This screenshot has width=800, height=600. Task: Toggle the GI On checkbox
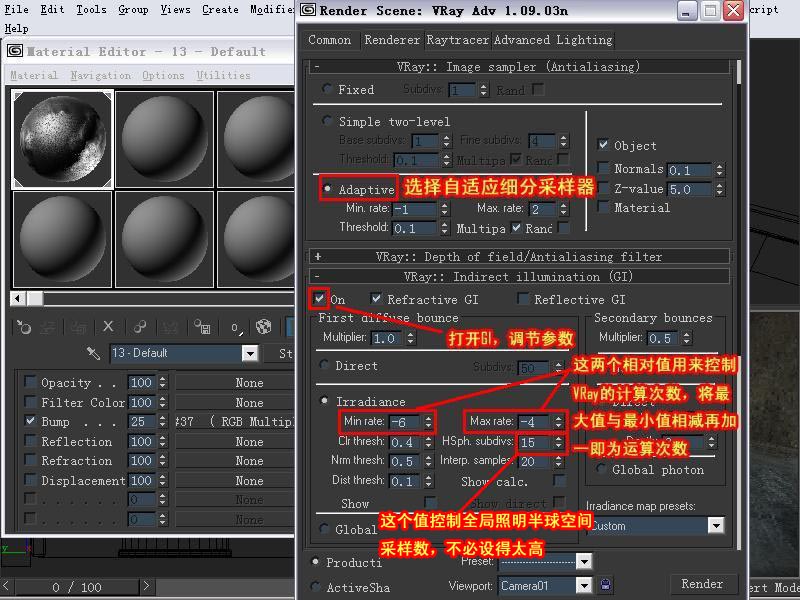319,298
